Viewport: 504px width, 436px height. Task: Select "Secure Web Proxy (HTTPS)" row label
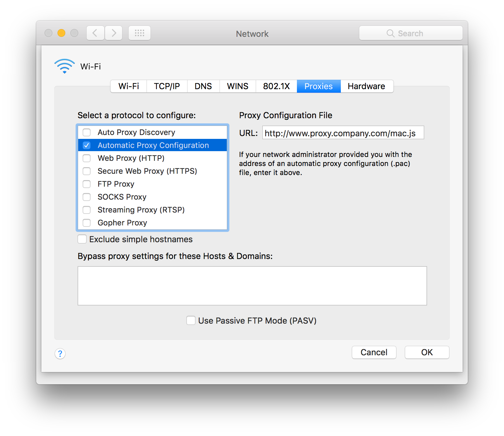[x=147, y=171]
